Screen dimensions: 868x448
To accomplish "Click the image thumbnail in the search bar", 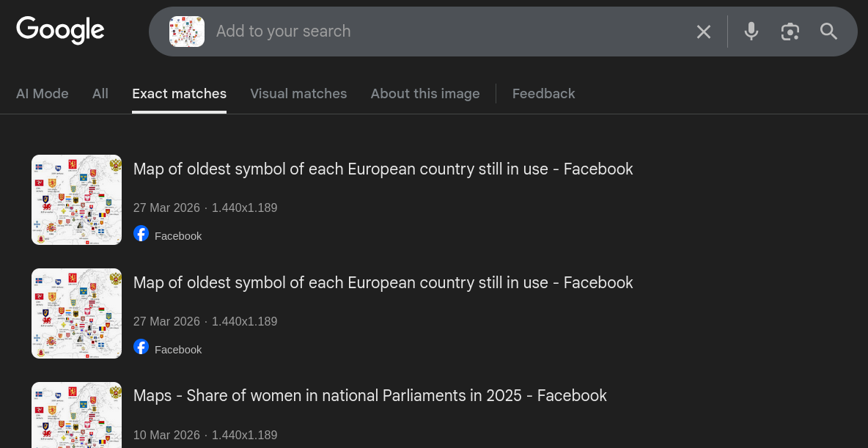I will [x=187, y=32].
